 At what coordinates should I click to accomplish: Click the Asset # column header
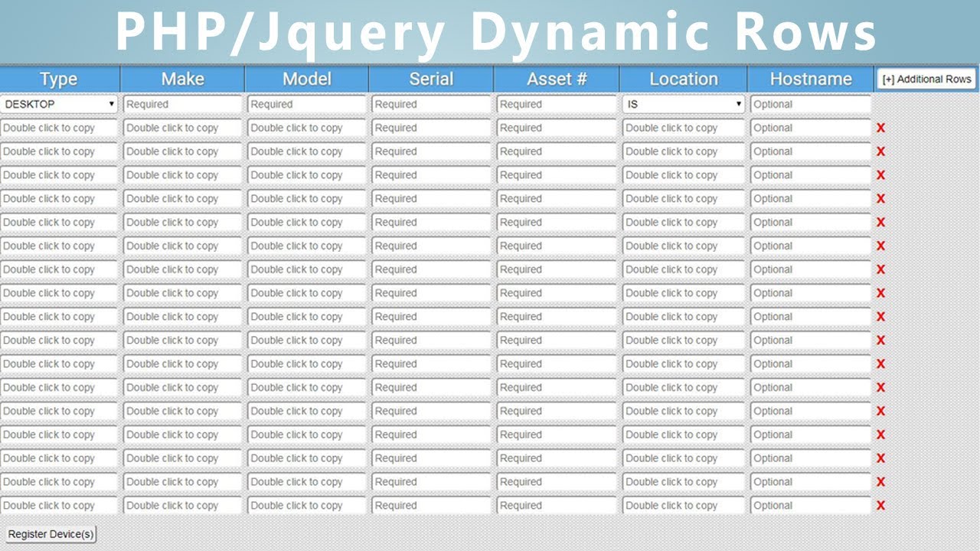(557, 79)
